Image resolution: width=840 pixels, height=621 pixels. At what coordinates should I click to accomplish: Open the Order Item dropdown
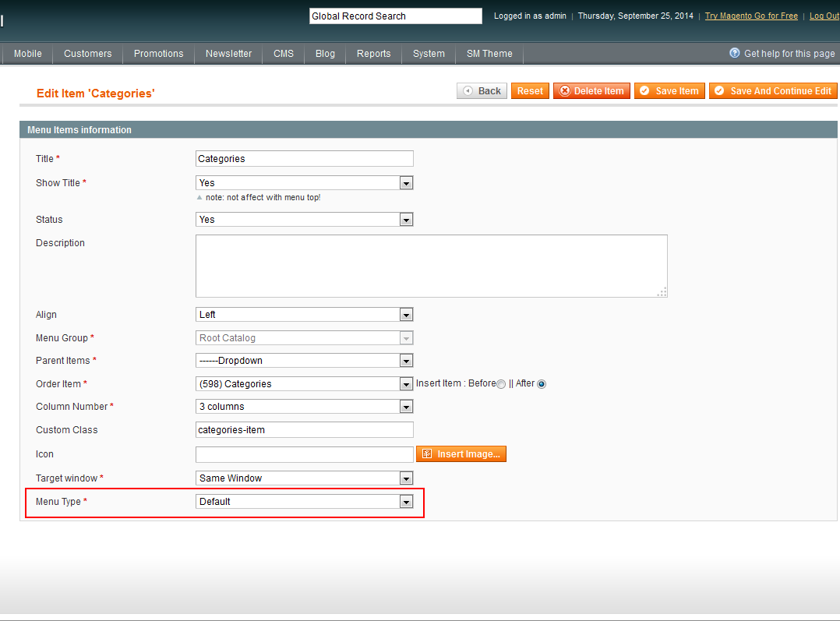(304, 384)
